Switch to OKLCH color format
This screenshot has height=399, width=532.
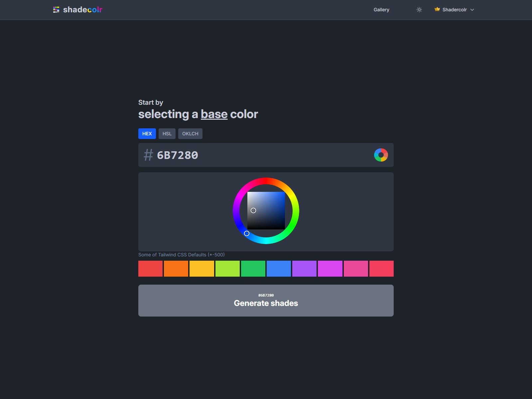click(x=190, y=134)
